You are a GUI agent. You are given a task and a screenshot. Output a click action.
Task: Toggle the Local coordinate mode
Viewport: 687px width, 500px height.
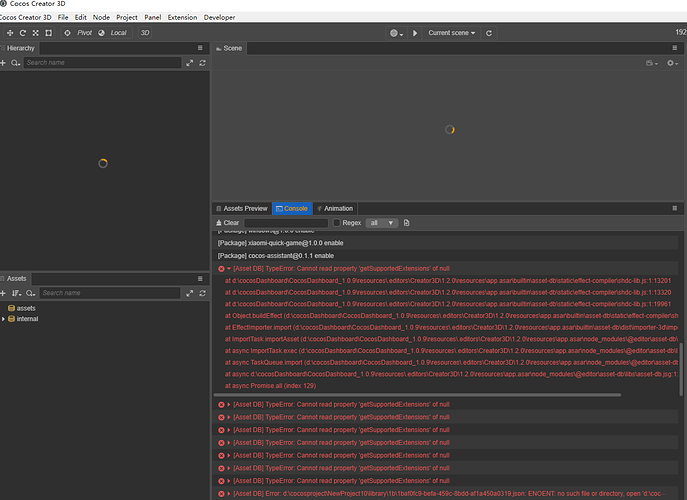(113, 33)
